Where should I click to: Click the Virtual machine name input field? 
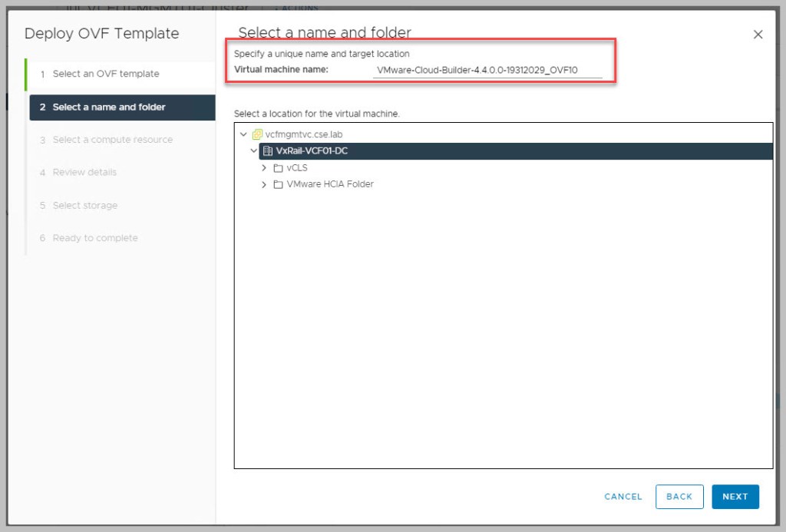(487, 70)
